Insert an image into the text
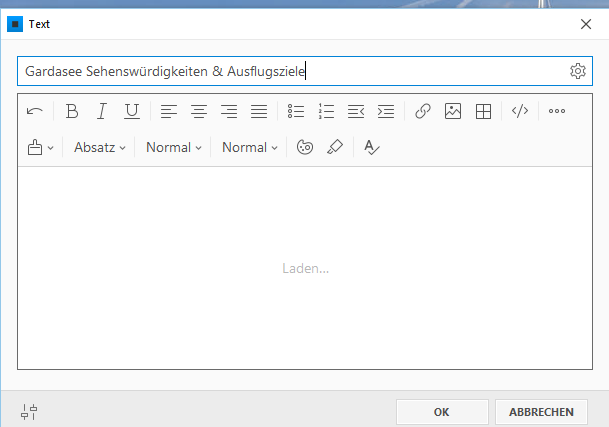The width and height of the screenshot is (609, 427). (453, 112)
